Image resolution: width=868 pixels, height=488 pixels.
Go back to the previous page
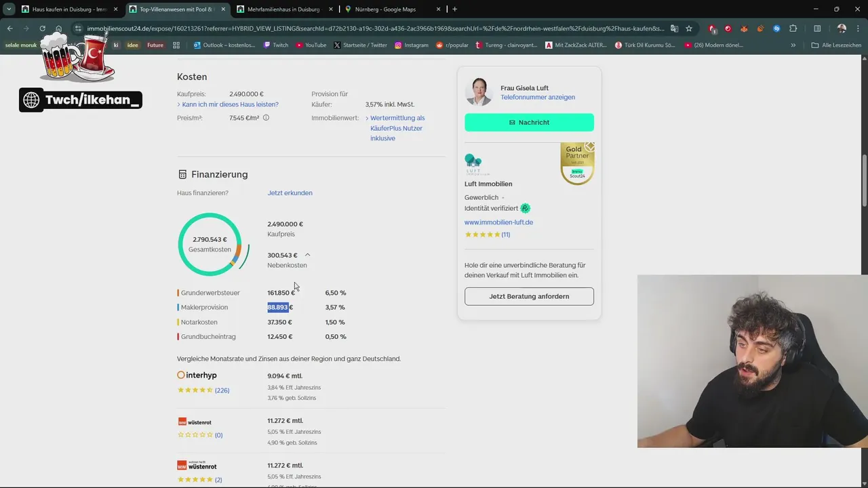pyautogui.click(x=10, y=28)
